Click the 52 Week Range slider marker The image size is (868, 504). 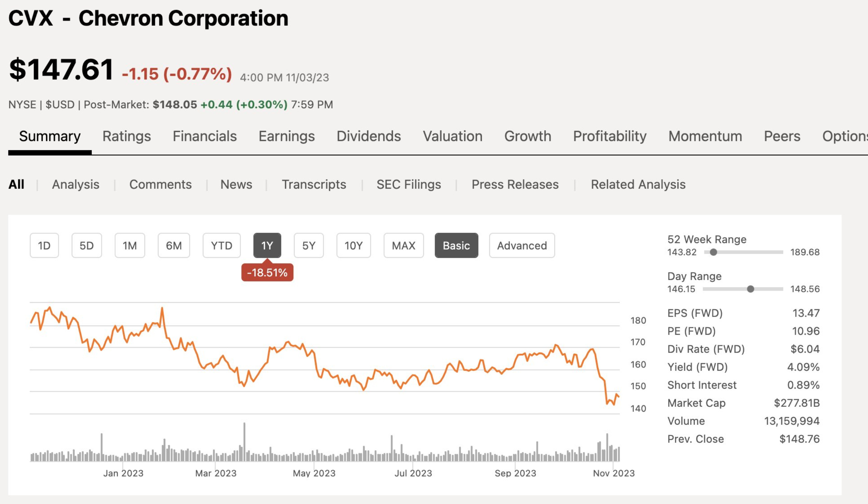pyautogui.click(x=713, y=252)
